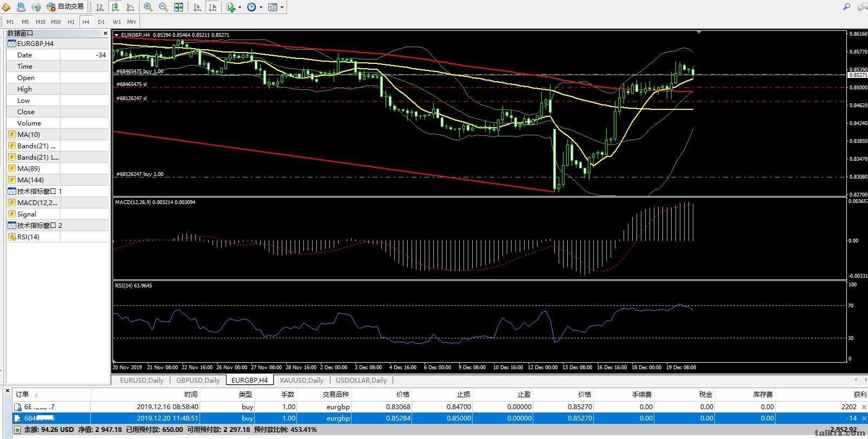Open the chat messages icon
The image size is (868, 439).
pos(862,7)
